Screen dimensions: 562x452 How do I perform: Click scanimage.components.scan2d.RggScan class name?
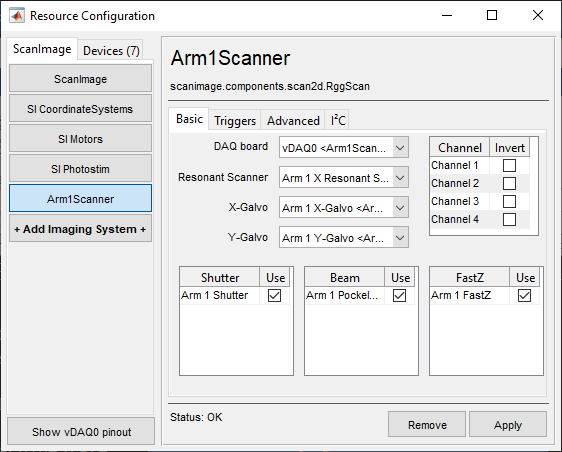tap(270, 86)
